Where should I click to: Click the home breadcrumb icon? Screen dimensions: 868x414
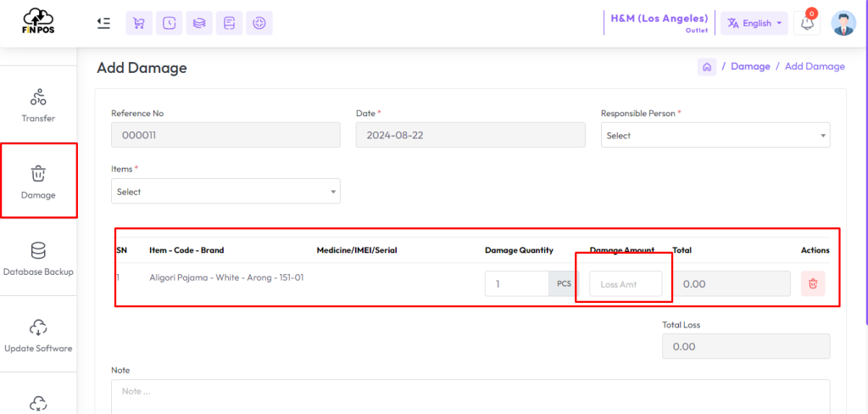[x=707, y=67]
